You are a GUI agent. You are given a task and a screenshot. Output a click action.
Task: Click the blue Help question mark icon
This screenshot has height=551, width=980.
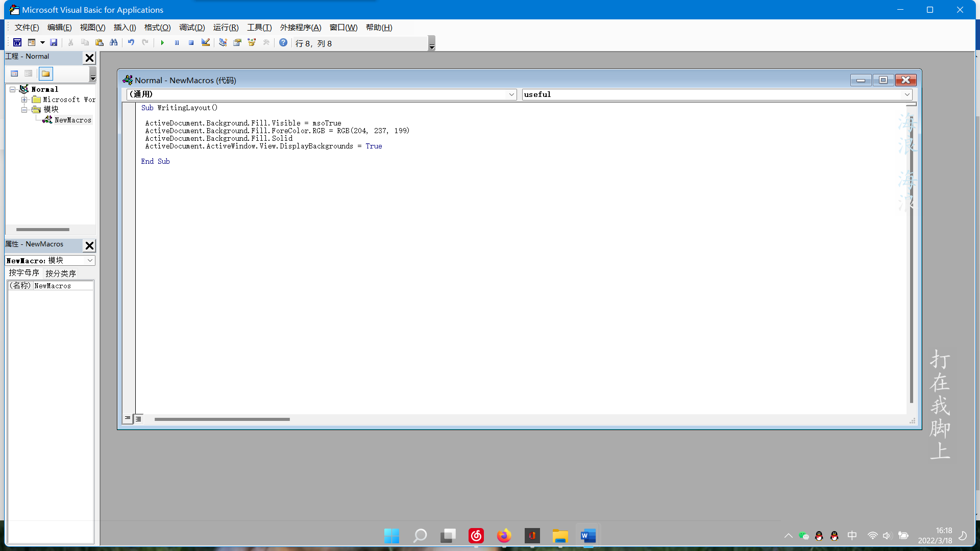click(x=283, y=43)
